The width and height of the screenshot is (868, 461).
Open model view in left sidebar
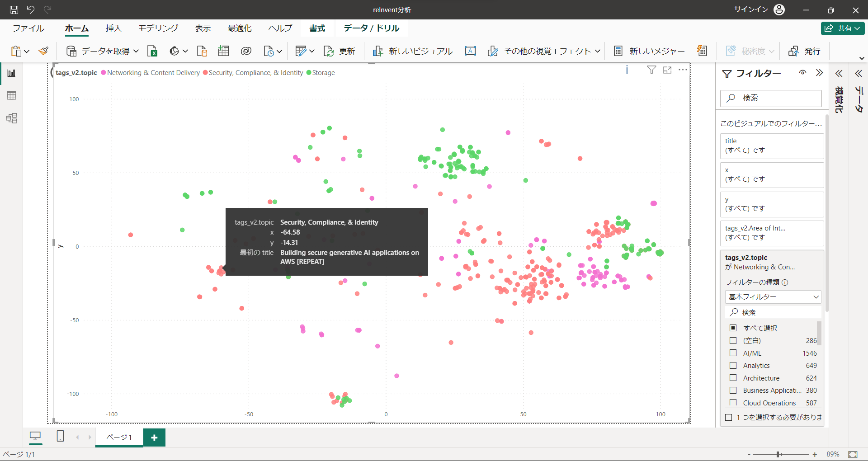point(12,118)
